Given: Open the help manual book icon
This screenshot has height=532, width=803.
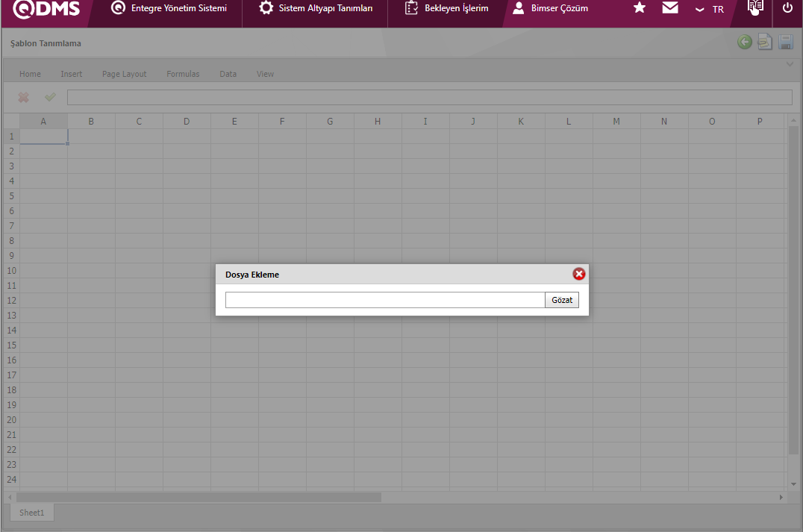Looking at the screenshot, I should point(756,7).
